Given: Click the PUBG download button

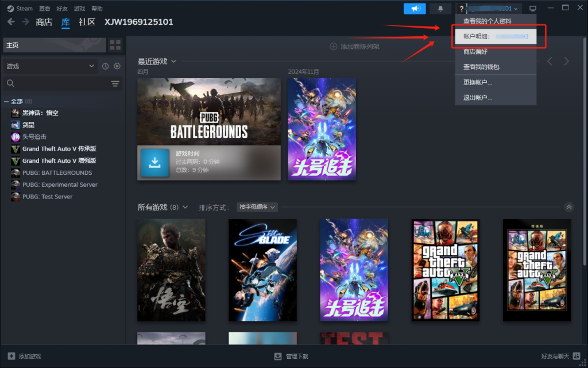Looking at the screenshot, I should pyautogui.click(x=155, y=163).
